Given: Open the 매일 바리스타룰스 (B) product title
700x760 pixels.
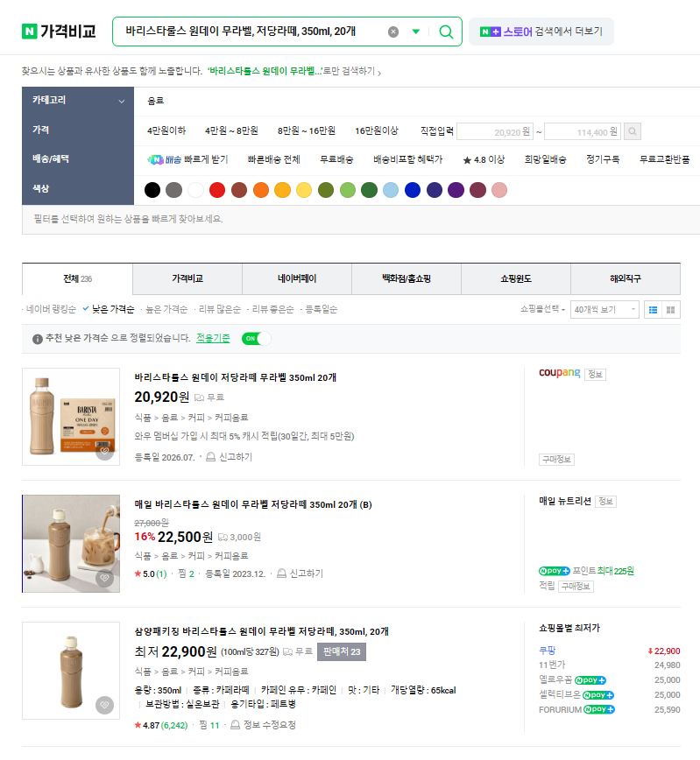Looking at the screenshot, I should point(253,504).
